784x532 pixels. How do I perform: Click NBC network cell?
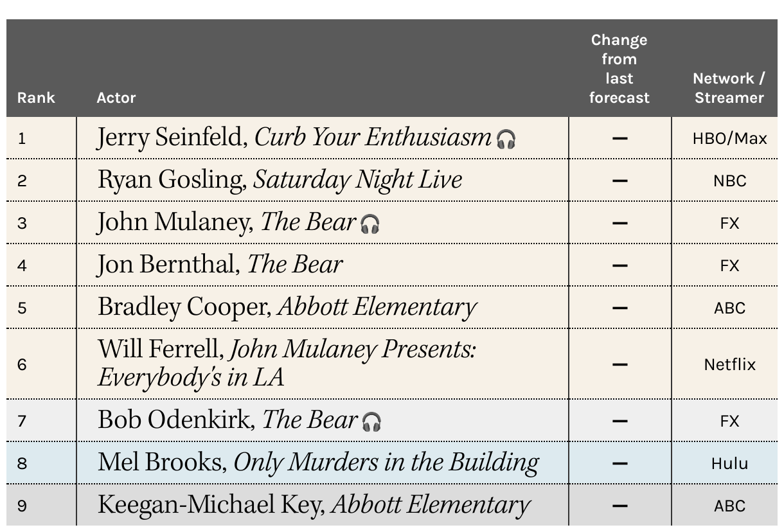[x=729, y=181]
